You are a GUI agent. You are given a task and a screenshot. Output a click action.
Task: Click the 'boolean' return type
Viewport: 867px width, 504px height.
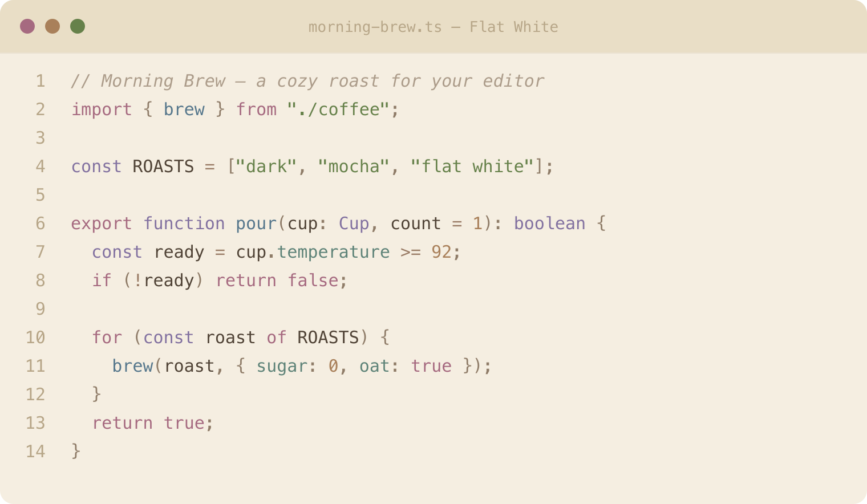(x=550, y=223)
